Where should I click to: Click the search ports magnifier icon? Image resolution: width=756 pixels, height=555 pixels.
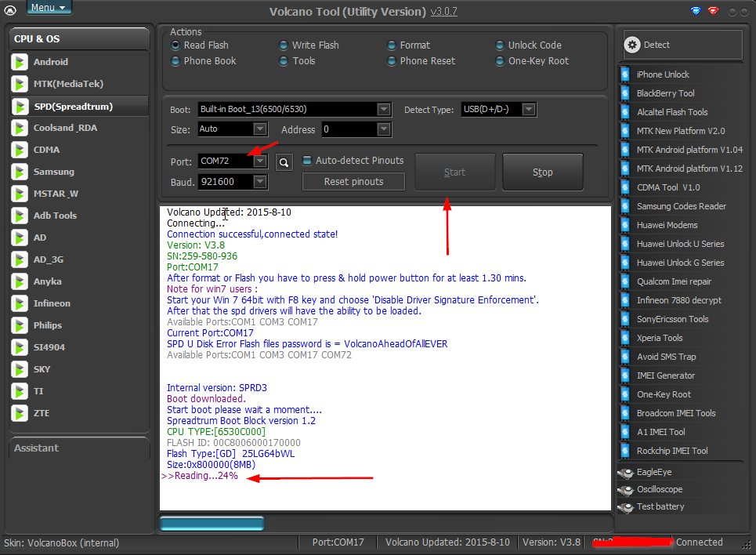[284, 162]
